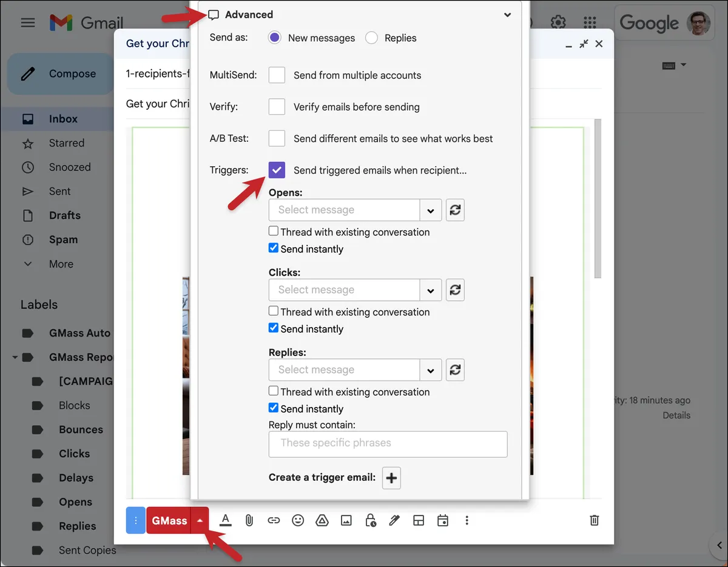Refresh the Opens trigger message list

point(455,210)
